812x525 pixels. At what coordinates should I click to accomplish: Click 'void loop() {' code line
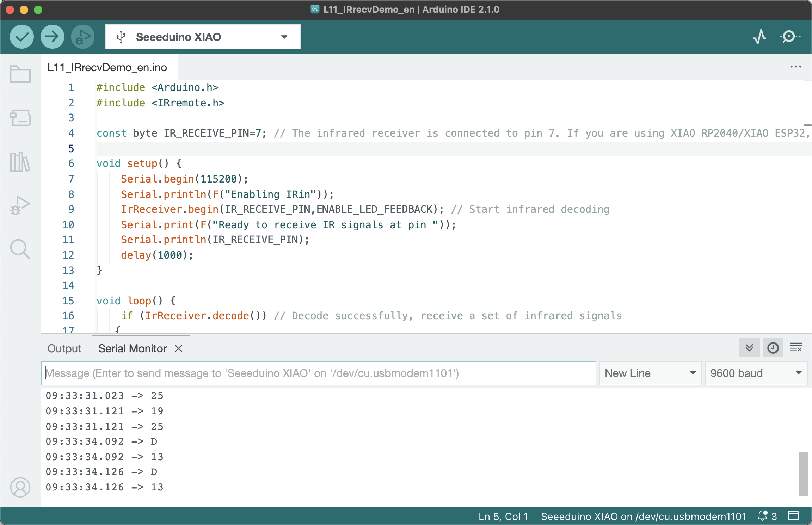[136, 301]
